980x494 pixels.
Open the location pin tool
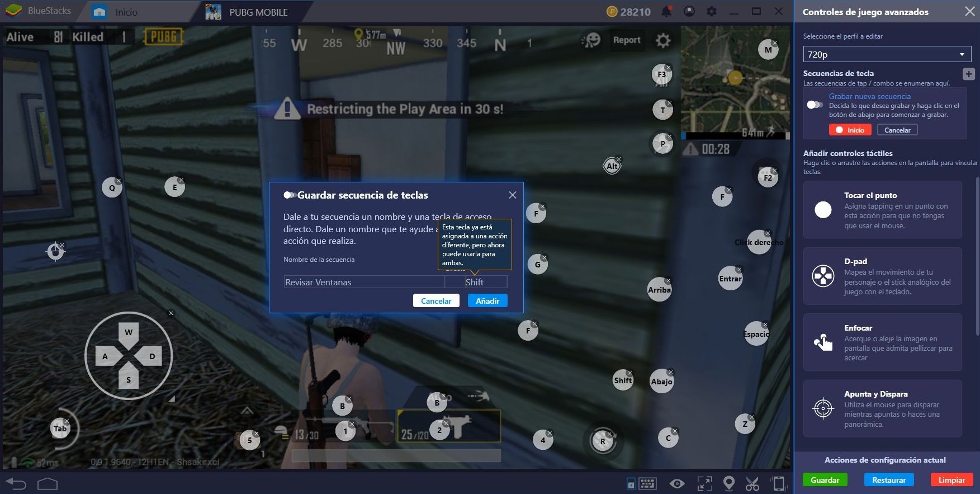point(728,483)
